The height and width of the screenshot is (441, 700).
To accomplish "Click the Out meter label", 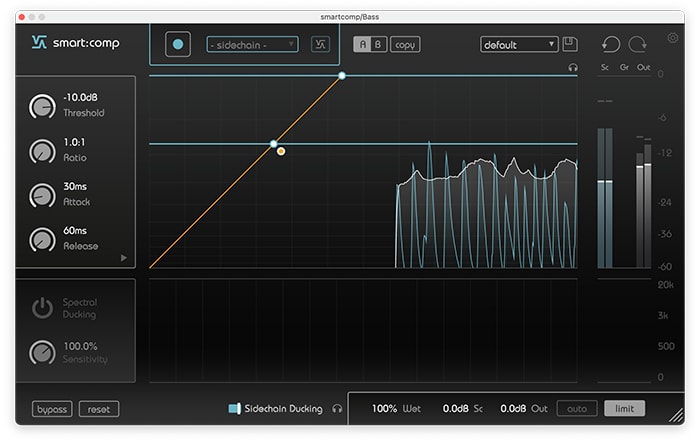I will click(x=643, y=67).
